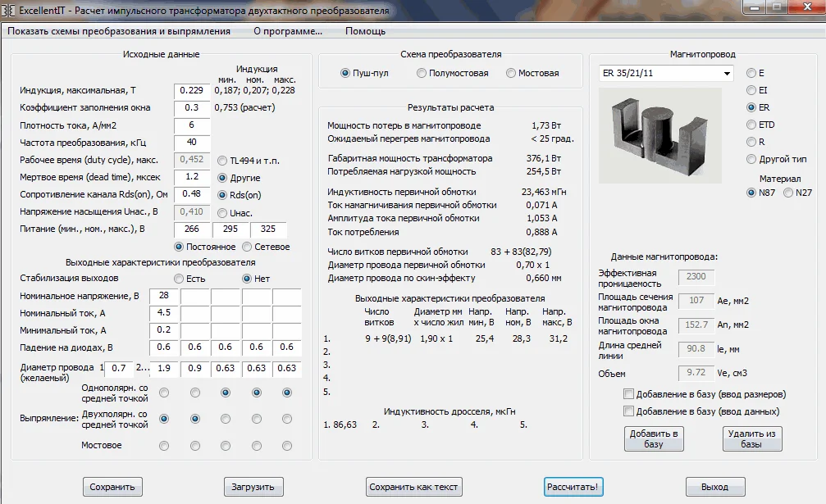Select N27 core material
826x504 pixels.
click(x=788, y=193)
